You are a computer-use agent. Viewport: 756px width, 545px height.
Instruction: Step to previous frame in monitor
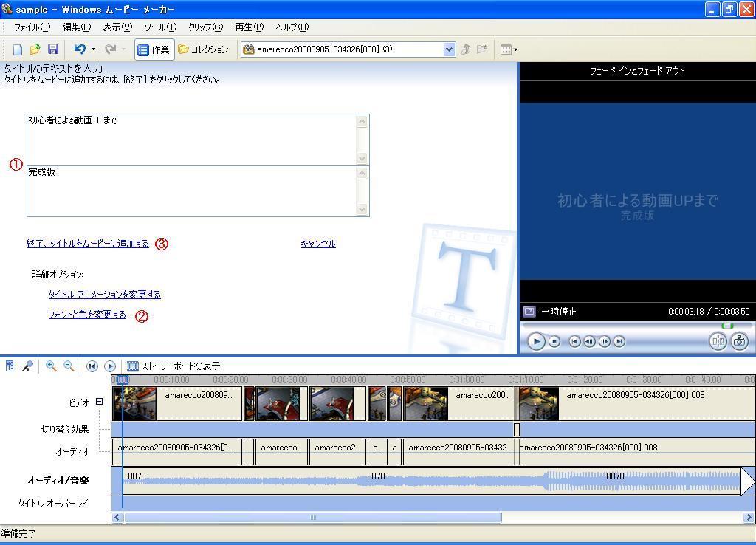click(589, 341)
